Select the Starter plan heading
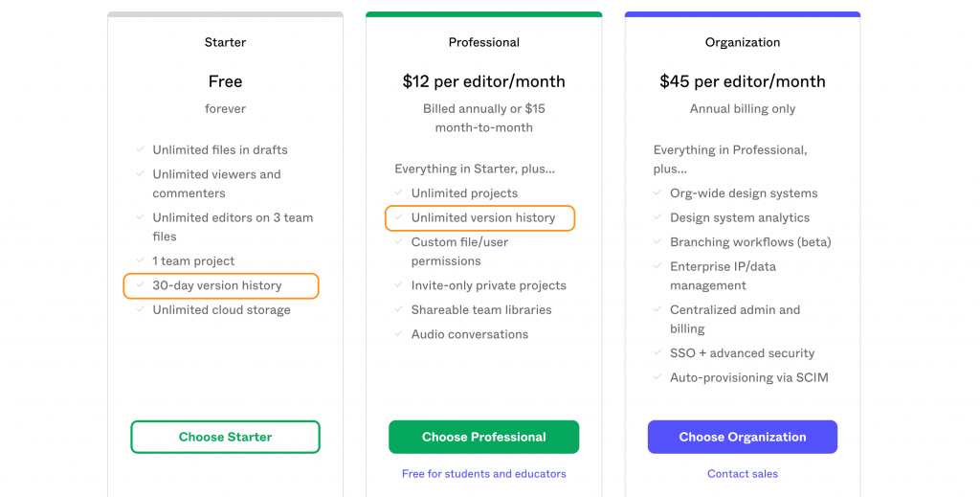The image size is (980, 497). [x=225, y=42]
